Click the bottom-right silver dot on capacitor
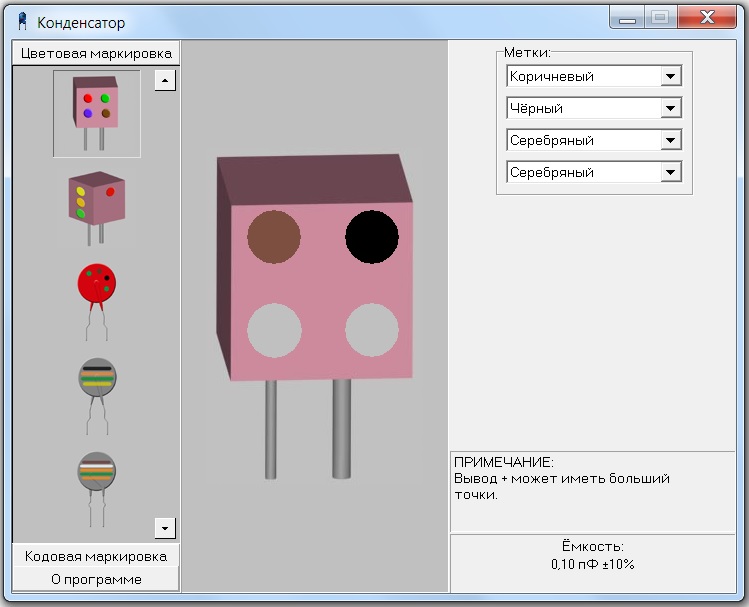 click(372, 330)
